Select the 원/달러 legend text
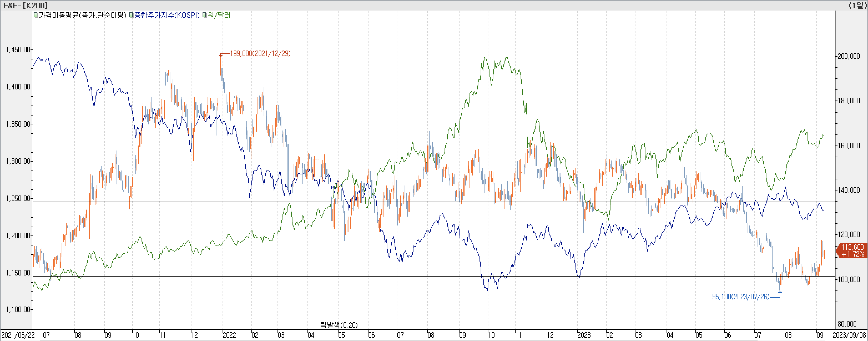 pos(219,15)
